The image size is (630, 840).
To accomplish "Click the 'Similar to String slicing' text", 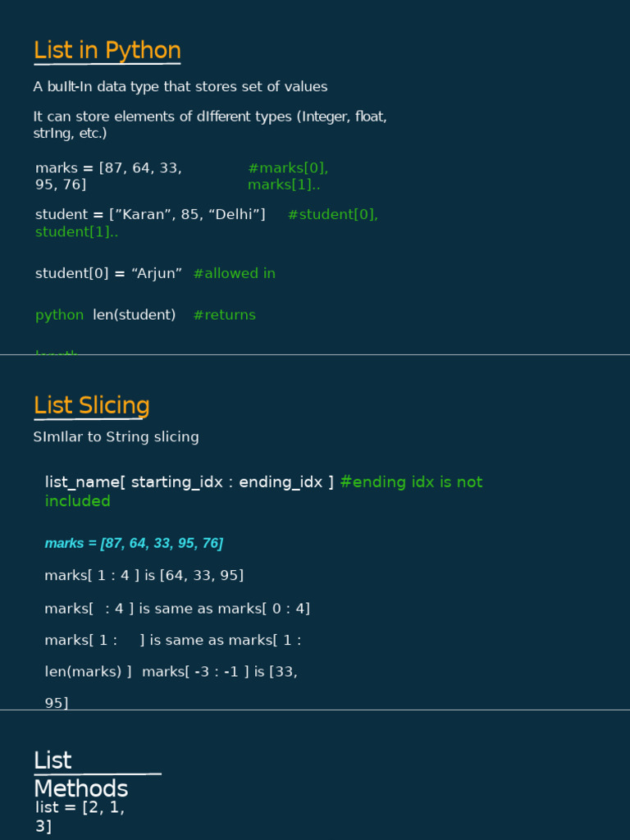I will click(x=116, y=437).
